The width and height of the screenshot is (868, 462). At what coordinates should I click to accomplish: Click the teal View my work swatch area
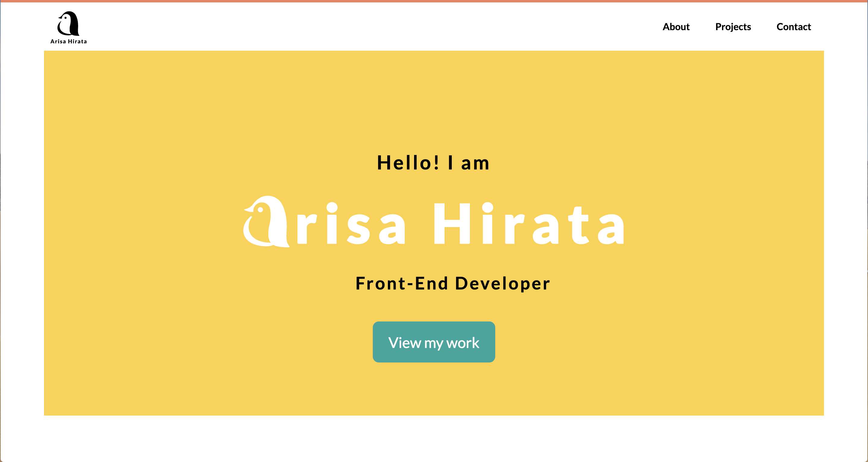(434, 342)
